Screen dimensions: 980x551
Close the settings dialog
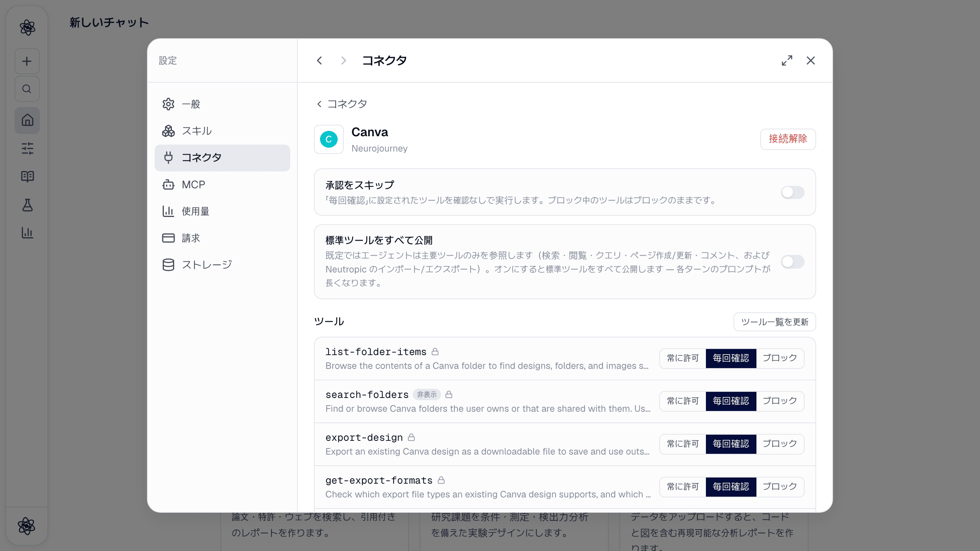tap(811, 60)
